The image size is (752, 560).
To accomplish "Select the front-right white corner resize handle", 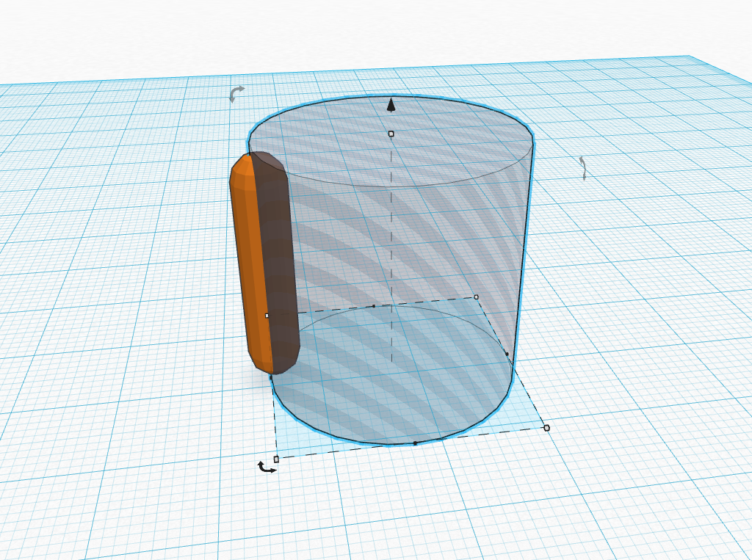I will coord(546,428).
